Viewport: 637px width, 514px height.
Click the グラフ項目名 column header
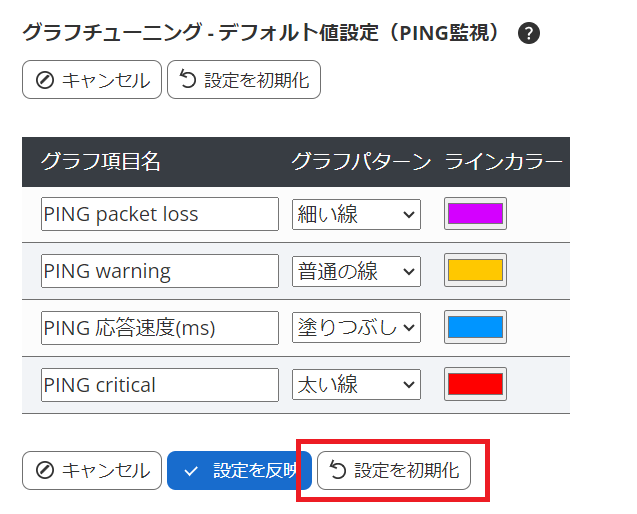tap(101, 162)
